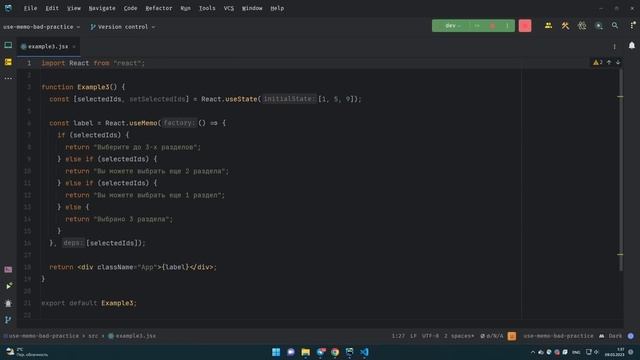The image size is (640, 360).
Task: Open the Notifications bell panel
Action: [x=631, y=45]
